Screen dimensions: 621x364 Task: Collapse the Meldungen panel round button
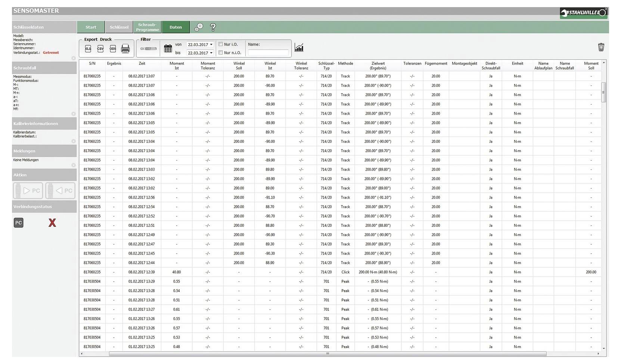pos(74,165)
